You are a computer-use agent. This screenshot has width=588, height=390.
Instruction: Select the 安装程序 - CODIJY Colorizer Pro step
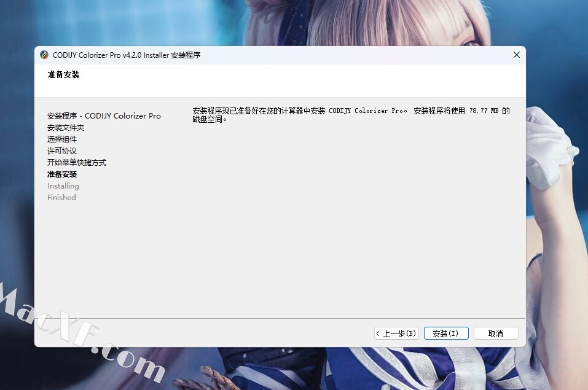(x=104, y=116)
